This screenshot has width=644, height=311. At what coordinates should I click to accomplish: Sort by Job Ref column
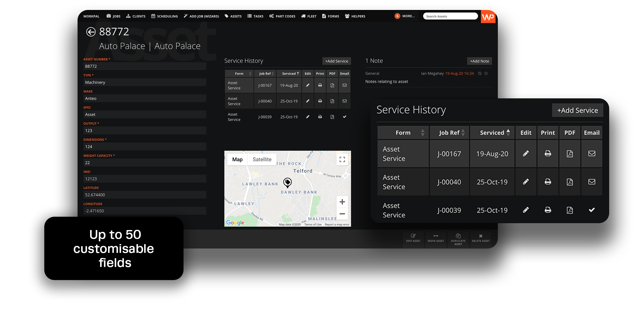click(265, 74)
